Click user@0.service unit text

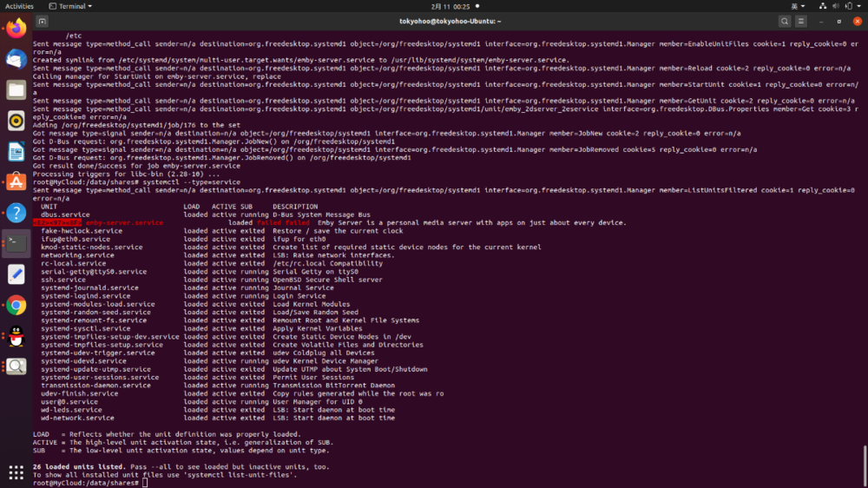[69, 402]
